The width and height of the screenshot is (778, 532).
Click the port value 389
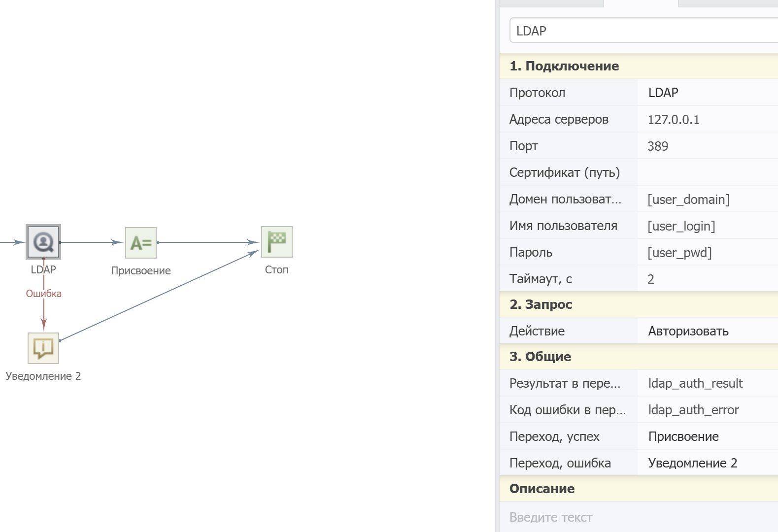[x=708, y=146]
